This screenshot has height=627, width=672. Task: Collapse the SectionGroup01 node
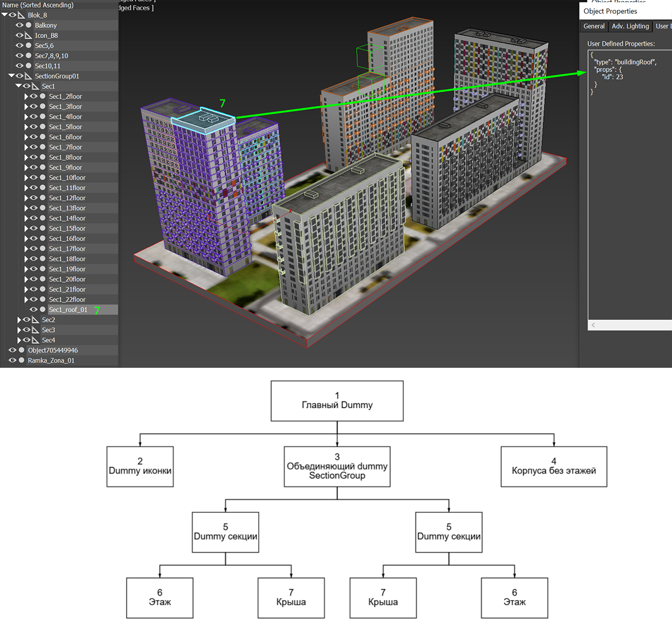tap(11, 76)
